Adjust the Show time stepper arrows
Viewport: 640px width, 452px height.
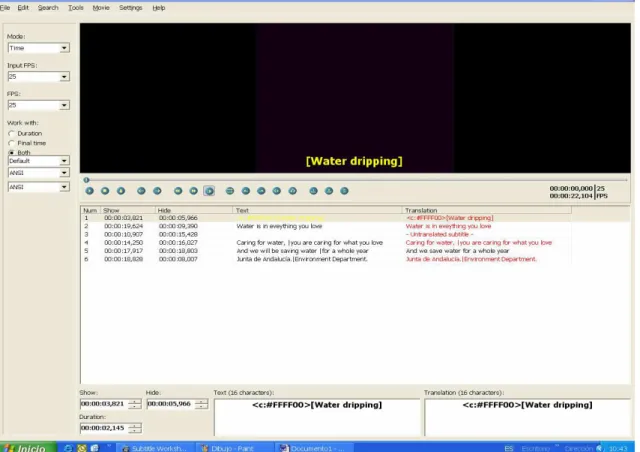(x=135, y=404)
